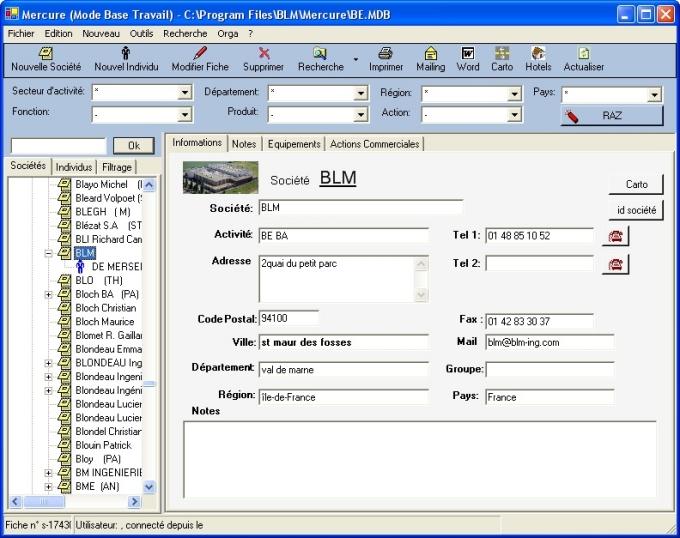Switch to the Actions Commerciales tab

(374, 144)
